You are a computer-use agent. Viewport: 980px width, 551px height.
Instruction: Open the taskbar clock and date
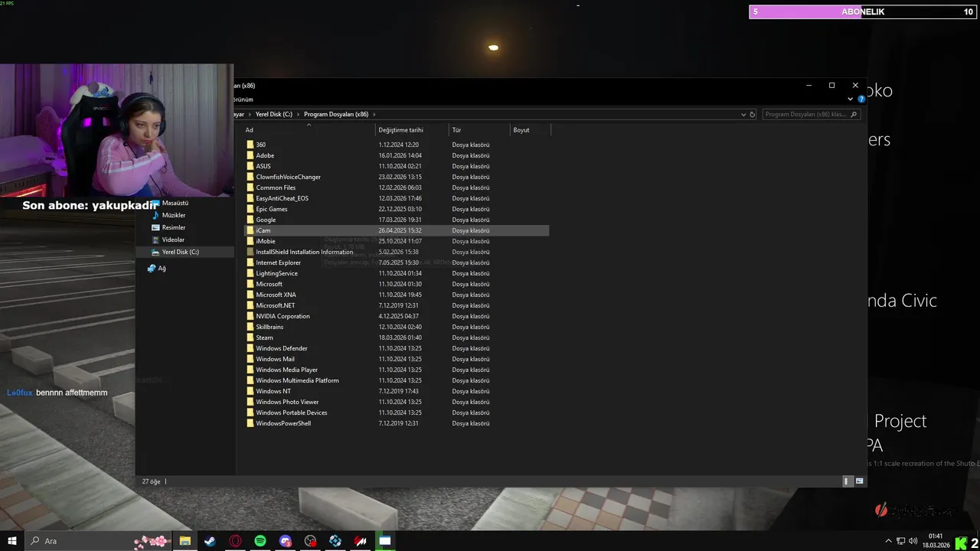(936, 541)
